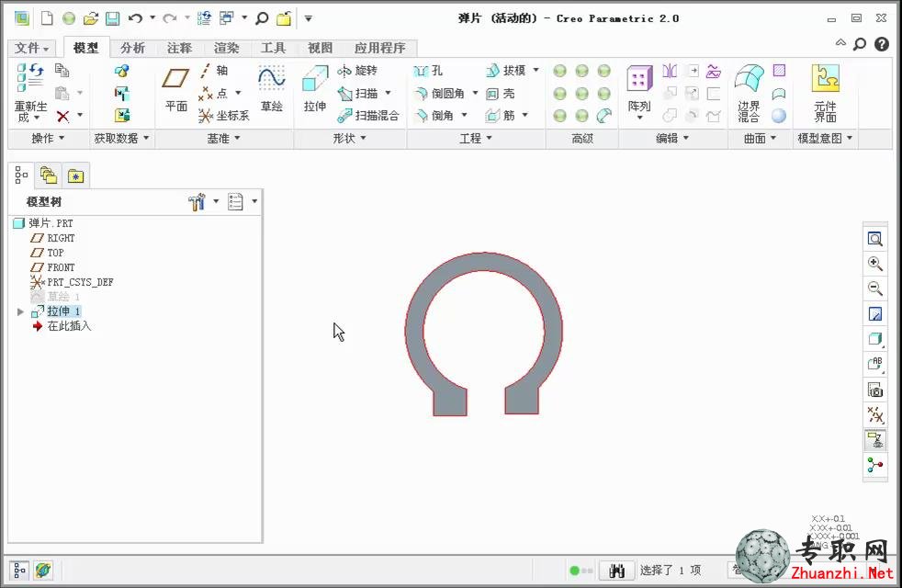The image size is (902, 588).
Task: Click the zoom out icon on right toolbar
Action: [875, 288]
